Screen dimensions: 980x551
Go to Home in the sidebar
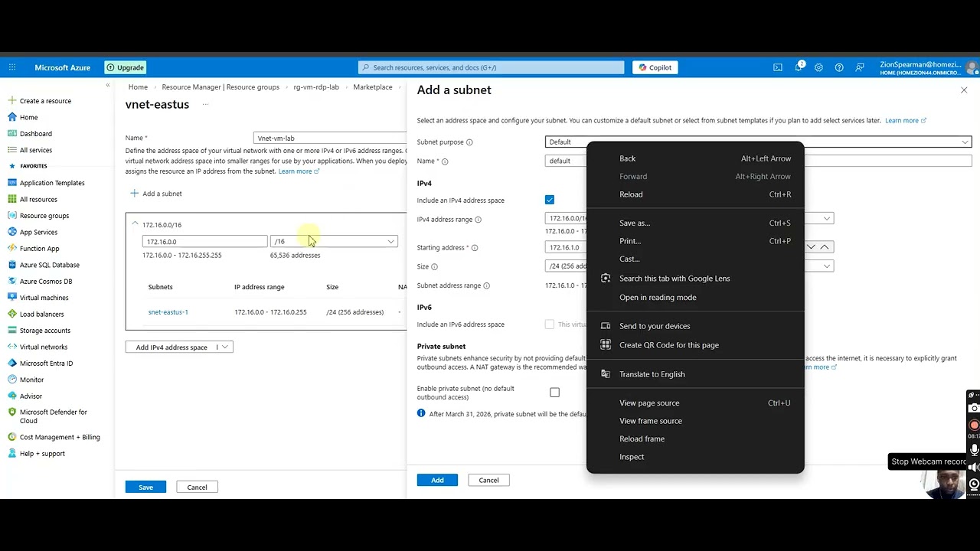pyautogui.click(x=28, y=117)
